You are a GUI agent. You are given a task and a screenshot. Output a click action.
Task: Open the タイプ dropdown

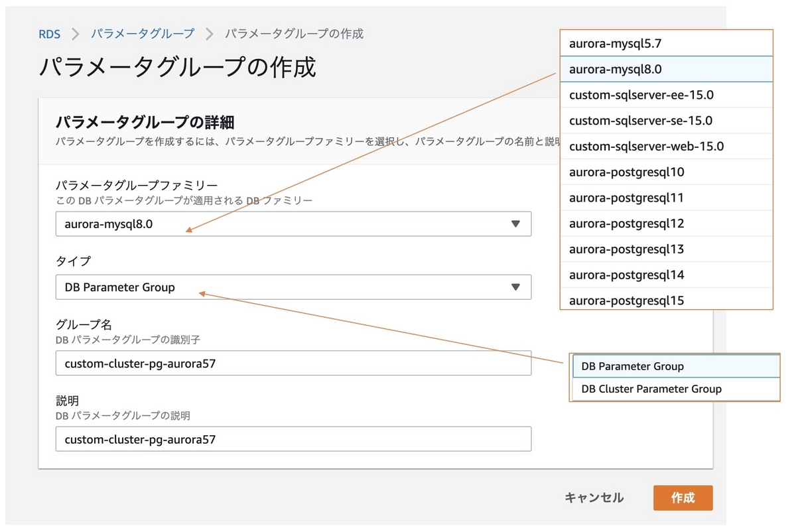tap(293, 287)
